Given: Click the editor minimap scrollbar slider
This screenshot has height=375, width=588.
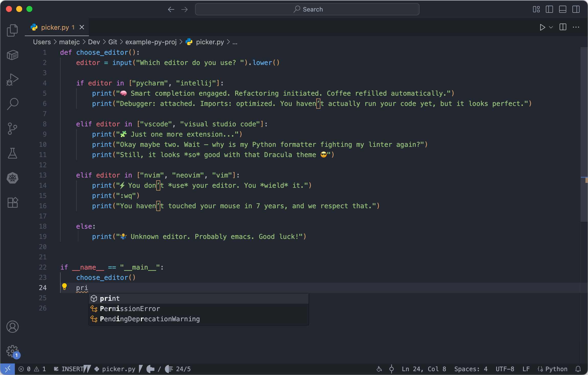Looking at the screenshot, I should pos(584,134).
